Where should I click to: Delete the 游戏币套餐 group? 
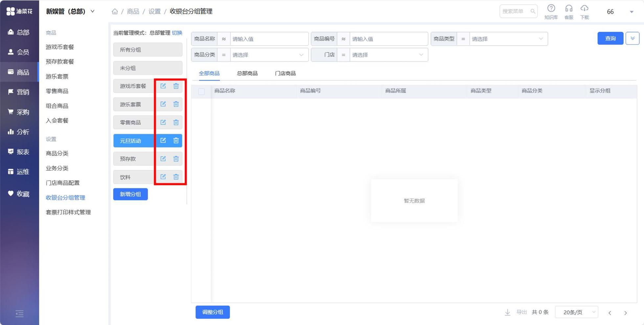176,86
